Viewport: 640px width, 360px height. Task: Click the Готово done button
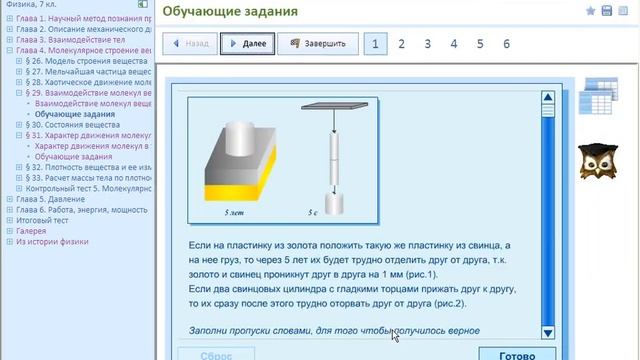(x=517, y=354)
